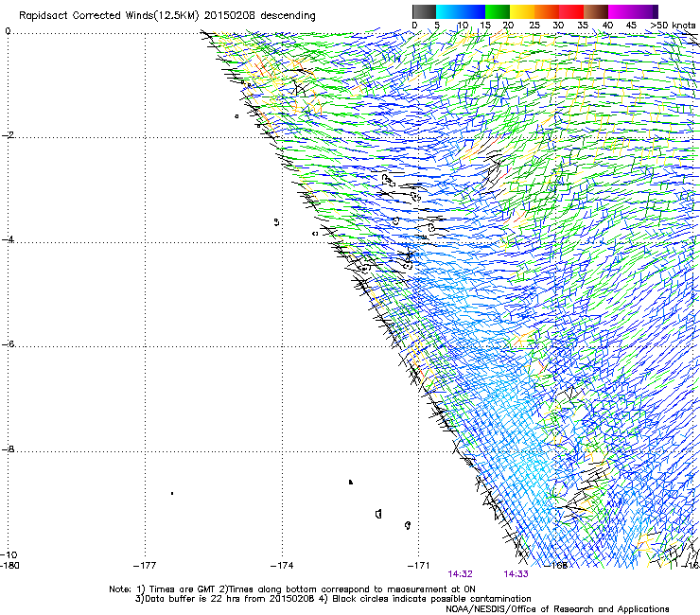Click the 'Note: 1) Times are GMT' line
The height and width of the screenshot is (615, 700).
click(292, 589)
